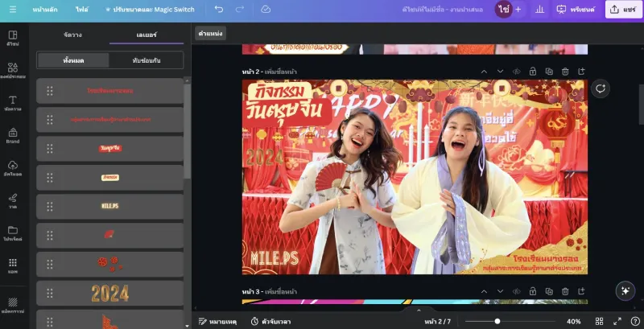Toggle hide page 2 eye icon
The height and width of the screenshot is (329, 644).
point(516,72)
